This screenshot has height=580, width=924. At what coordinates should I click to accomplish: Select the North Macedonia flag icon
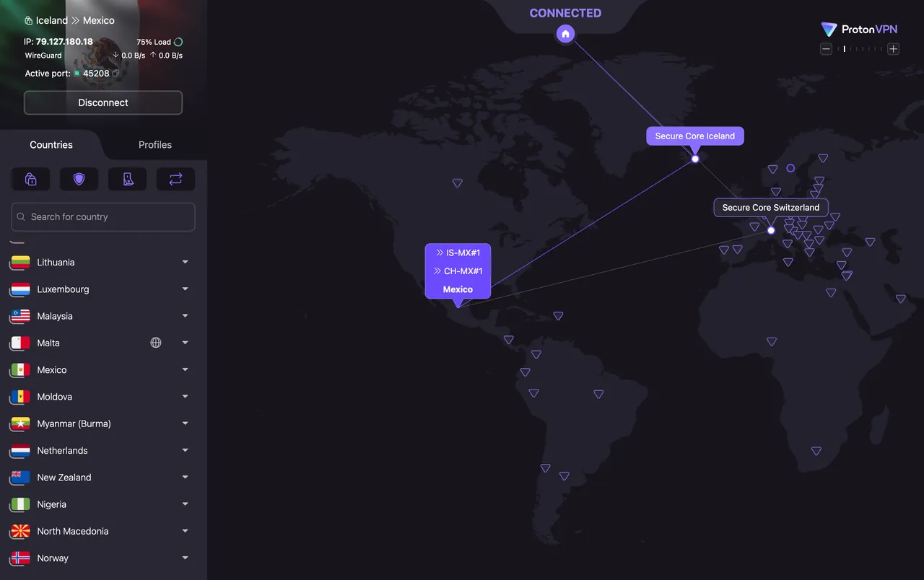20,532
